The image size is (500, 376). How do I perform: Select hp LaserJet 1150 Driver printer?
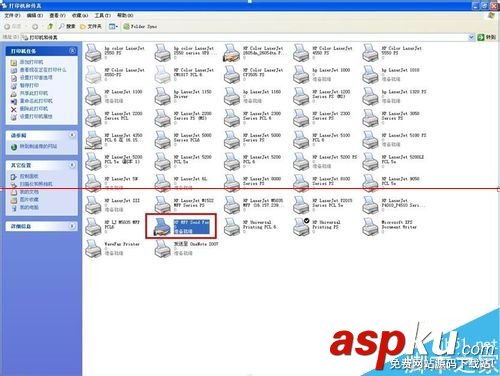[x=184, y=96]
